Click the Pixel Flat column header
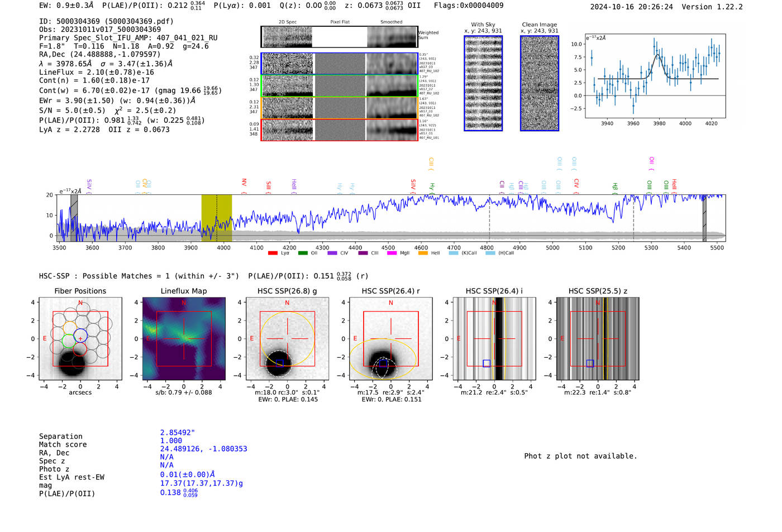 (x=340, y=22)
